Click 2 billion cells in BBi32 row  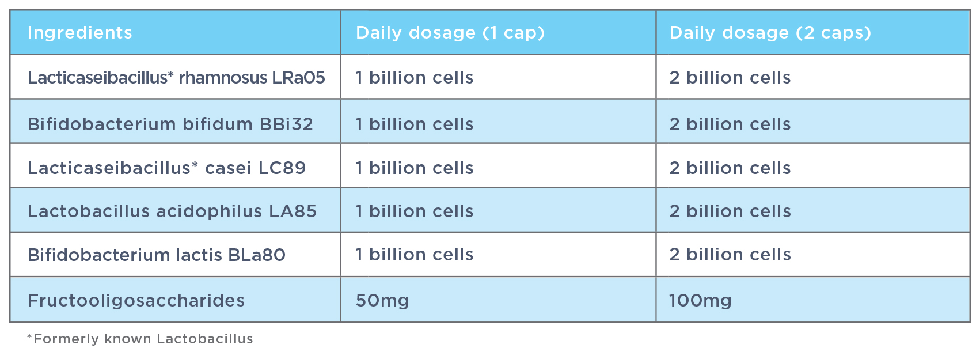coord(730,124)
